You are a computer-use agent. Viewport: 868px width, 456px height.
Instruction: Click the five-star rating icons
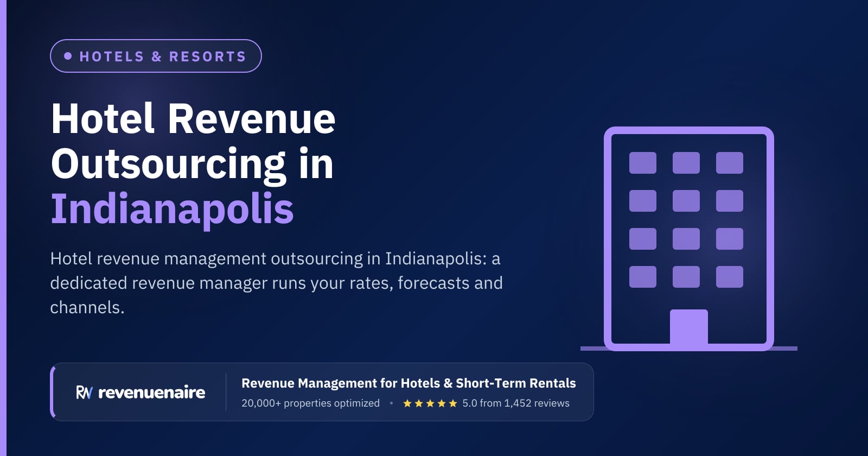click(x=430, y=403)
